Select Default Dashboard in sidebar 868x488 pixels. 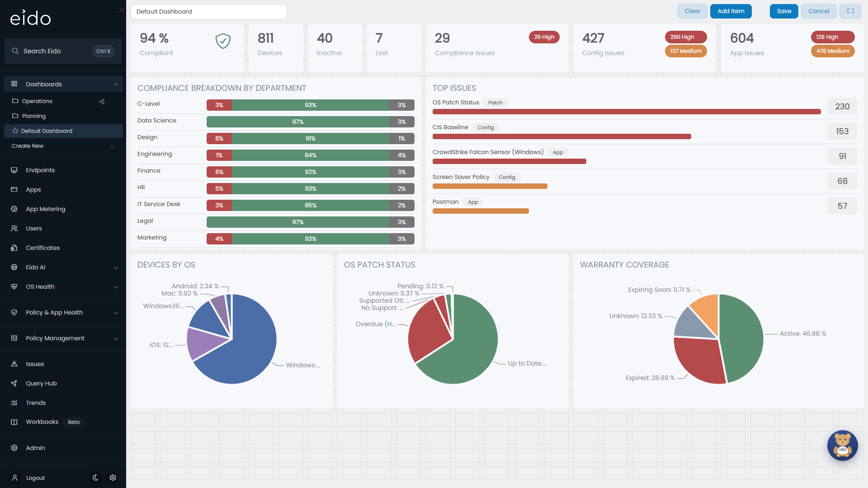[x=63, y=131]
